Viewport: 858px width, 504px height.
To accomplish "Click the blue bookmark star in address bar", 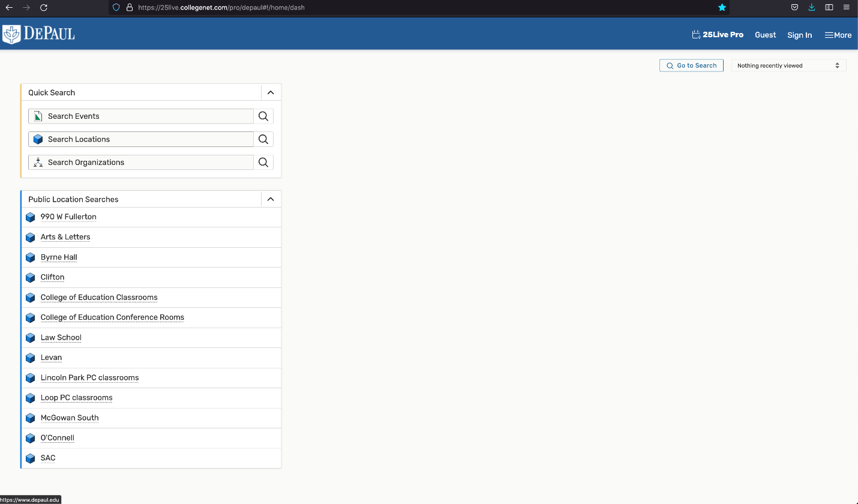I will (x=722, y=8).
